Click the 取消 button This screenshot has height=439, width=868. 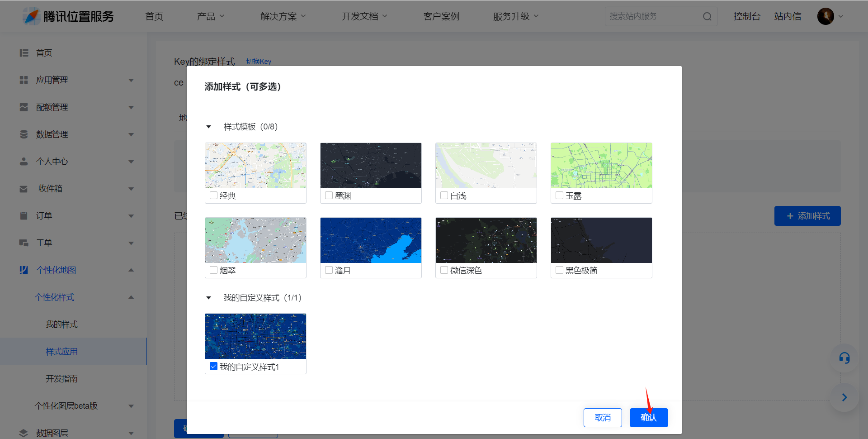tap(603, 417)
